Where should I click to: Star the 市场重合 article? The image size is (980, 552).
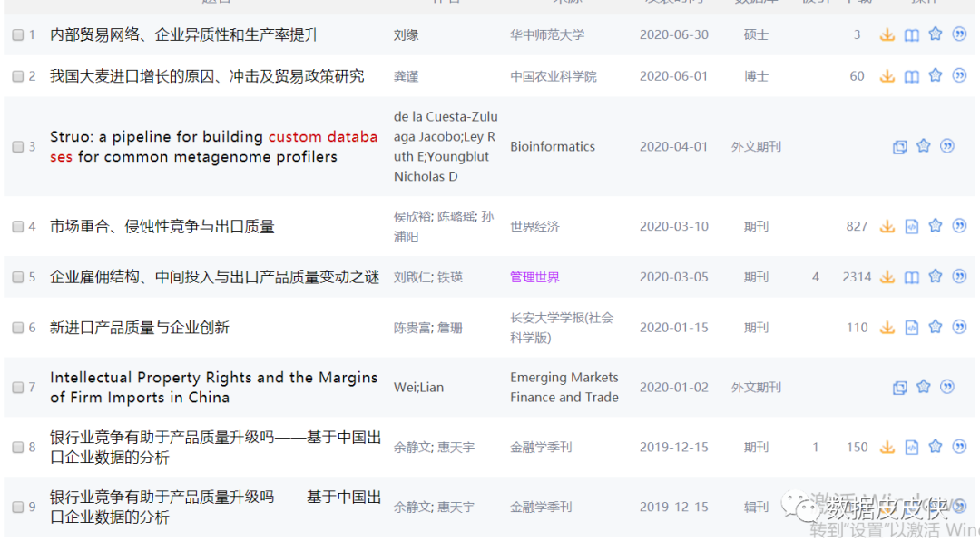point(936,226)
